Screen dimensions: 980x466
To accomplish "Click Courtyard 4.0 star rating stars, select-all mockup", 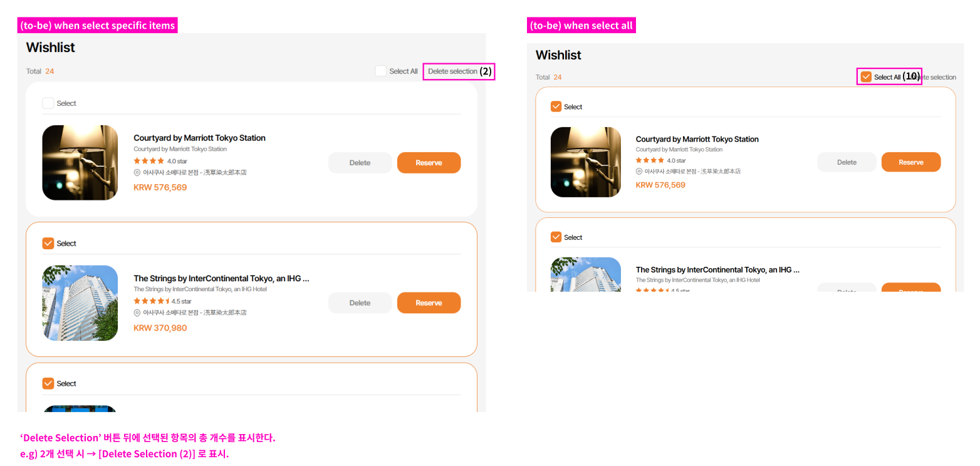I will [650, 160].
